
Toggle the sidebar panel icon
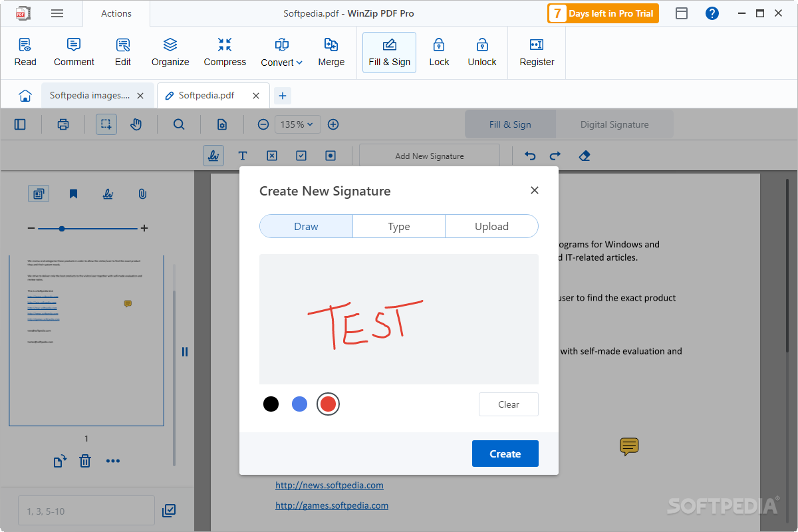coord(20,124)
